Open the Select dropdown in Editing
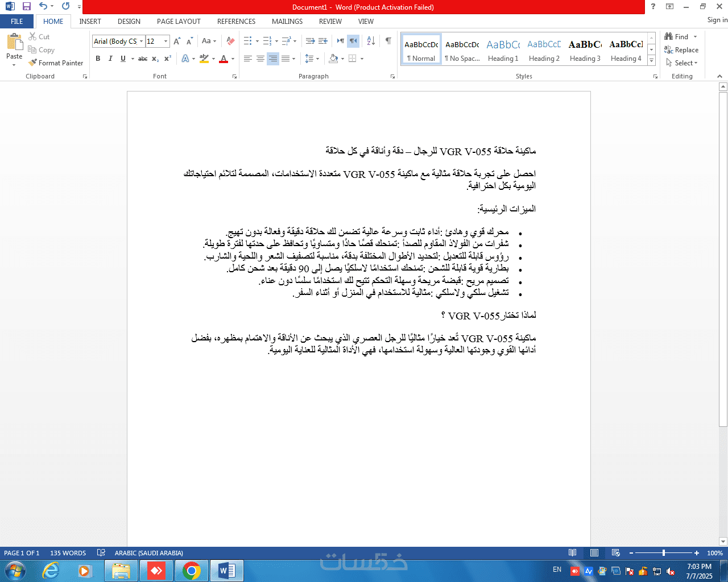Image resolution: width=728 pixels, height=582 pixels. pos(682,63)
